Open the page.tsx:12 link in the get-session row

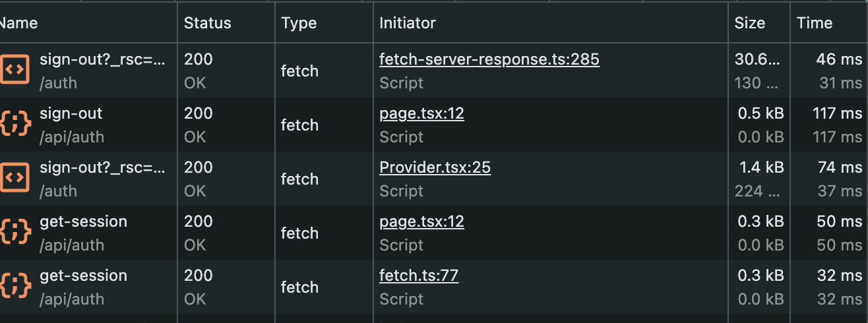(x=421, y=221)
